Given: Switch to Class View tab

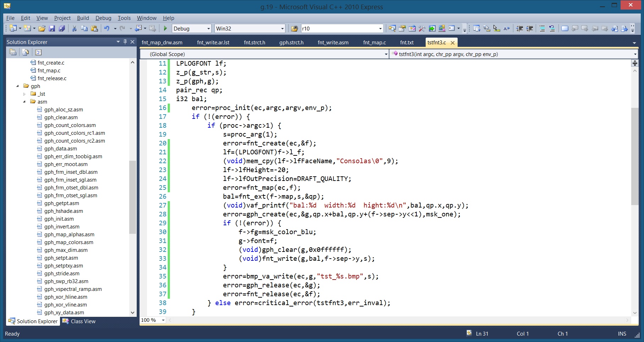Looking at the screenshot, I should pyautogui.click(x=79, y=321).
